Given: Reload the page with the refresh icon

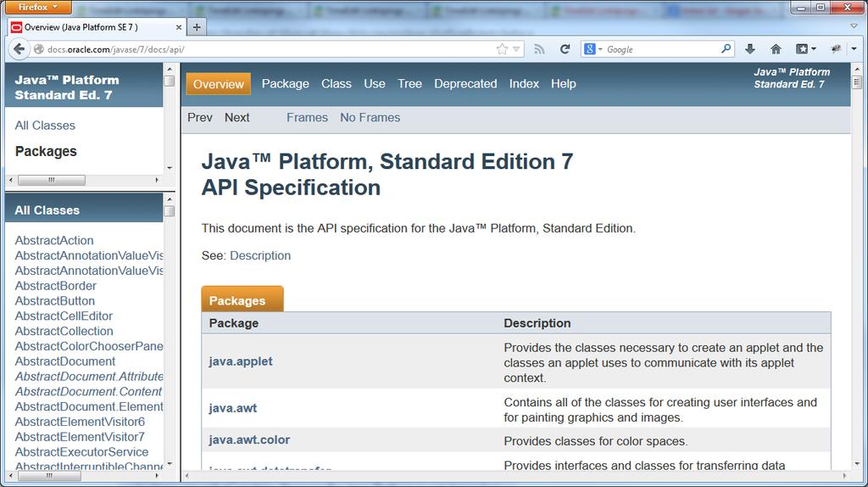Looking at the screenshot, I should tap(565, 49).
